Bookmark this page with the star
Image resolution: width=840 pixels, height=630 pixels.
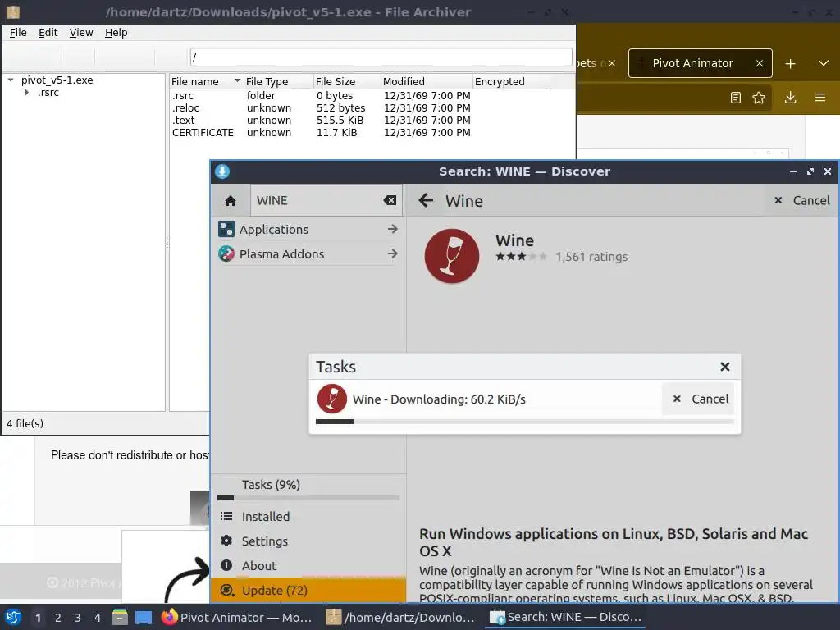coord(759,98)
